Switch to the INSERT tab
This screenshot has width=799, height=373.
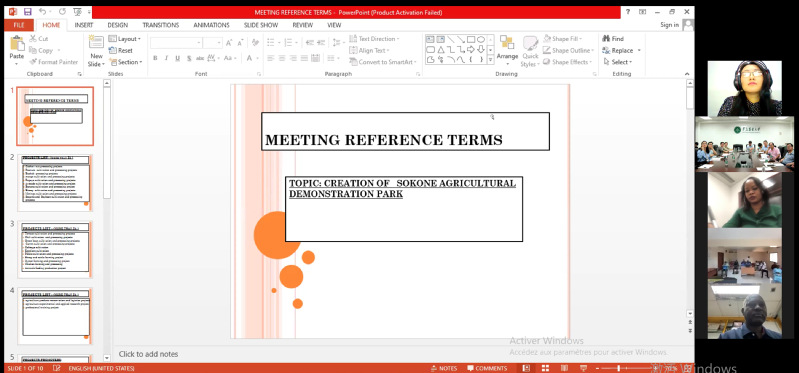(84, 25)
